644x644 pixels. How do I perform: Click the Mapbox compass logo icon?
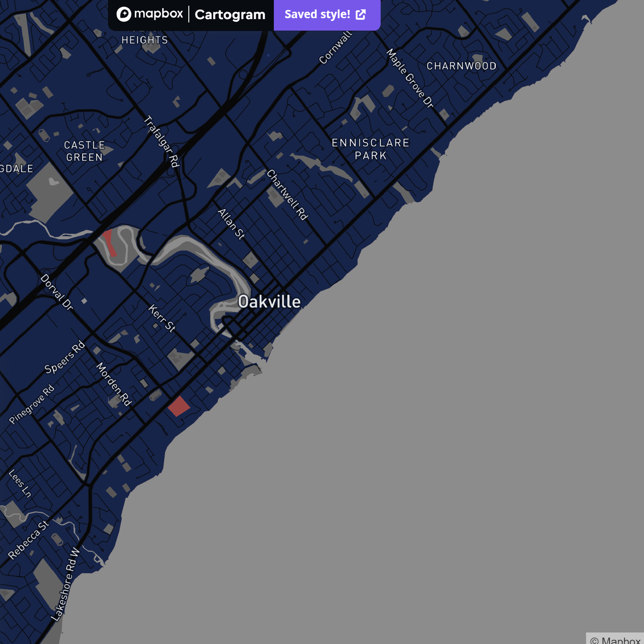[x=125, y=14]
